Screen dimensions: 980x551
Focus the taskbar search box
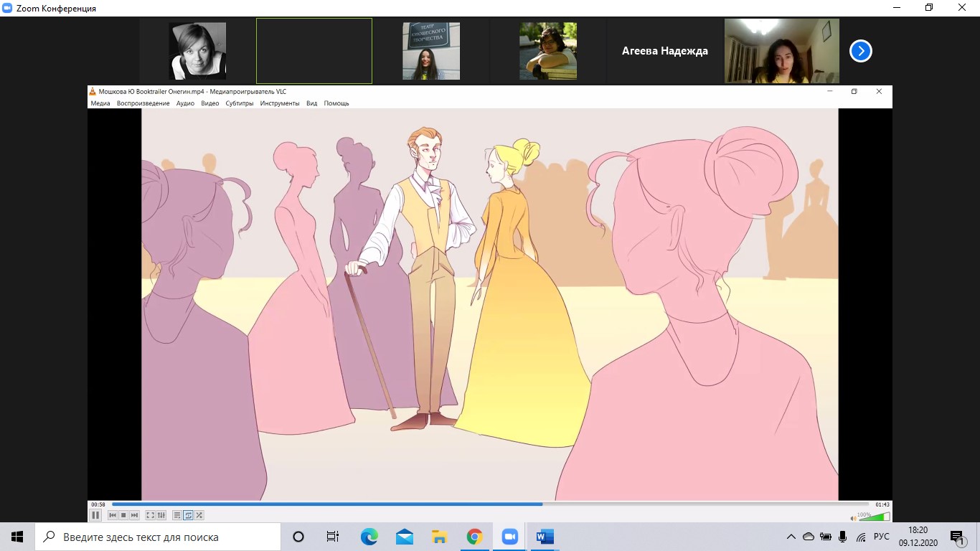click(x=158, y=537)
